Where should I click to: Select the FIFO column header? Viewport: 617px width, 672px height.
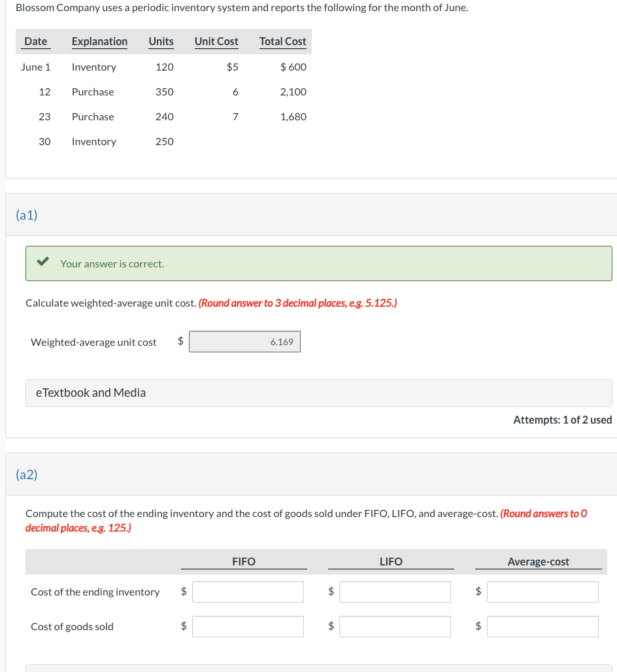pyautogui.click(x=244, y=562)
